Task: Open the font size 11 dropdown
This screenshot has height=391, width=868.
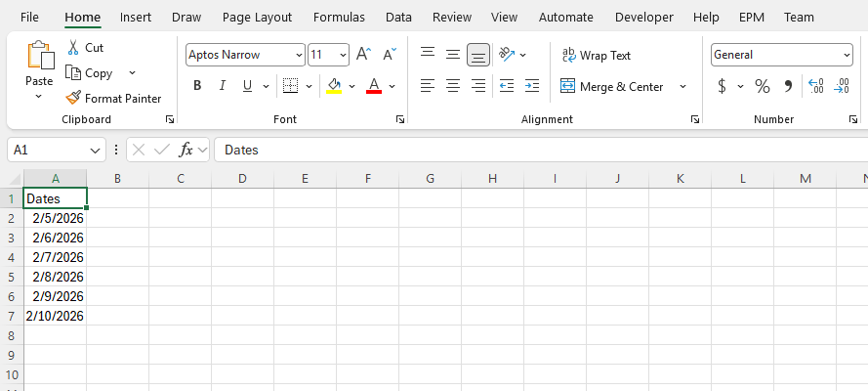Action: point(344,55)
